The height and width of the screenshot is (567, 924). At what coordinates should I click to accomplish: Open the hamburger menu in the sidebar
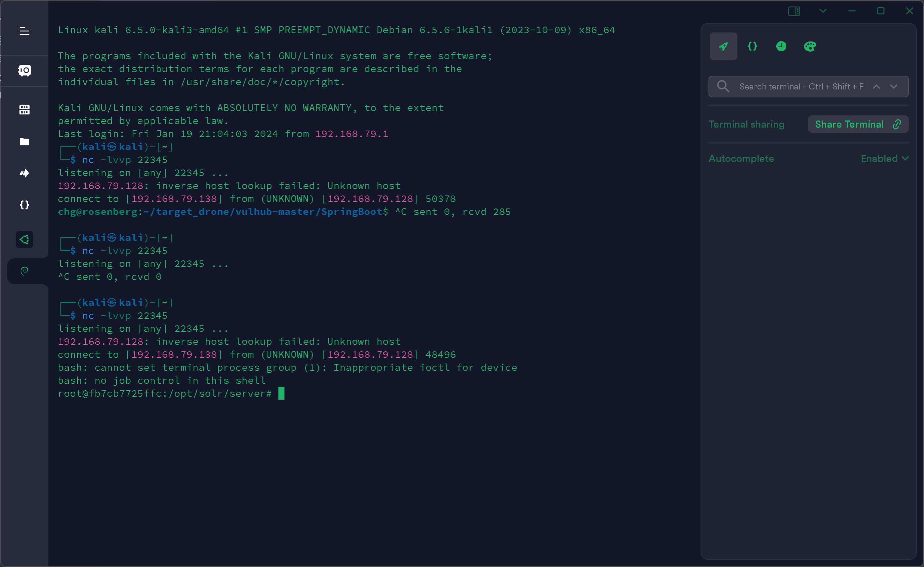pyautogui.click(x=25, y=31)
